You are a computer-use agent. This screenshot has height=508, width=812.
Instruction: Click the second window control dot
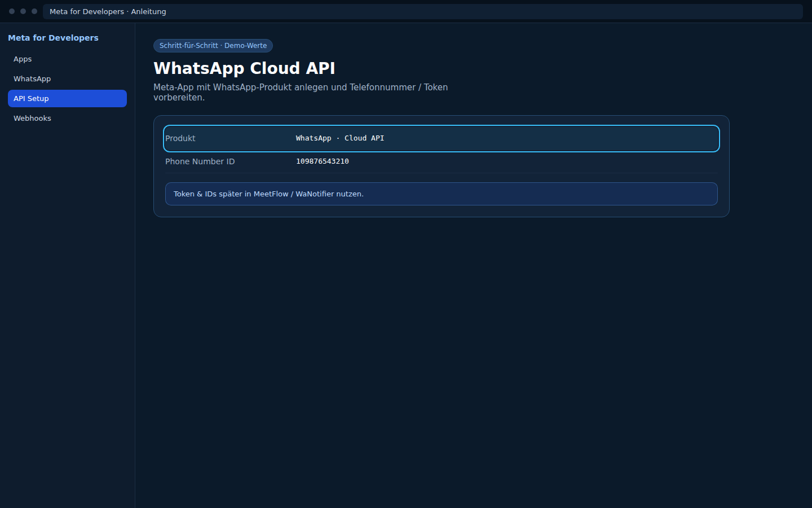coord(23,11)
